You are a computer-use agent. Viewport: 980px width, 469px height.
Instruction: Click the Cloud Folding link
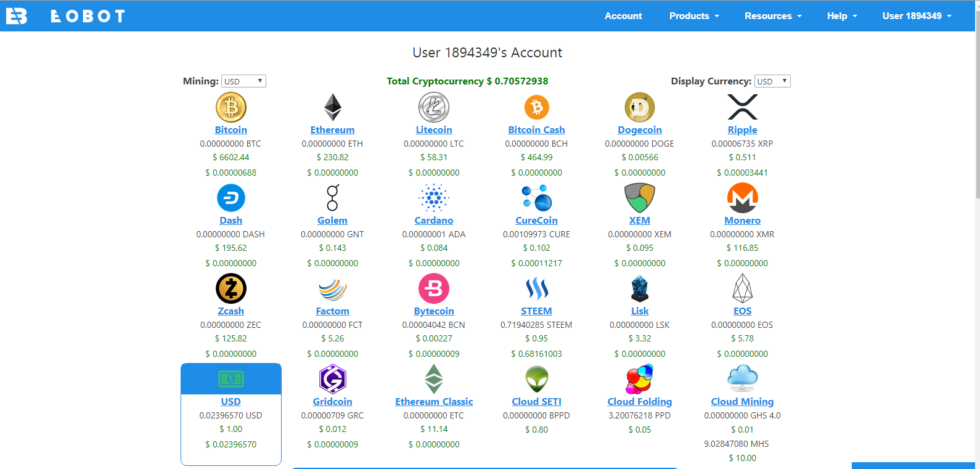640,402
